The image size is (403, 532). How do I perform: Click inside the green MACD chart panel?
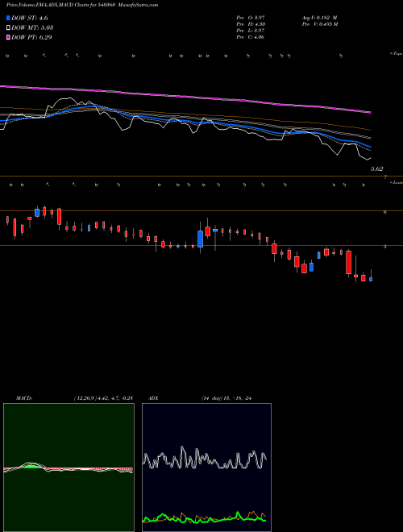69,468
